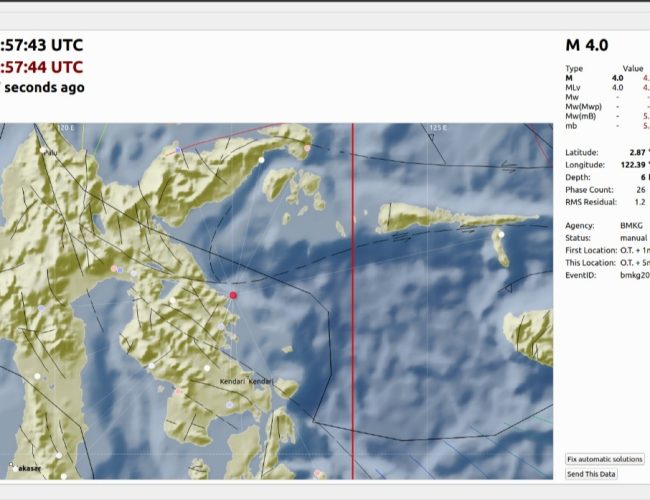Click the 125 E longitude label
The width and height of the screenshot is (650, 500).
point(439,128)
